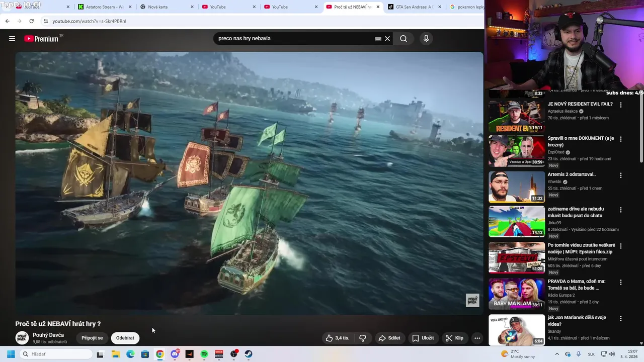Switch to the pokemon Google search tab

pyautogui.click(x=465, y=7)
